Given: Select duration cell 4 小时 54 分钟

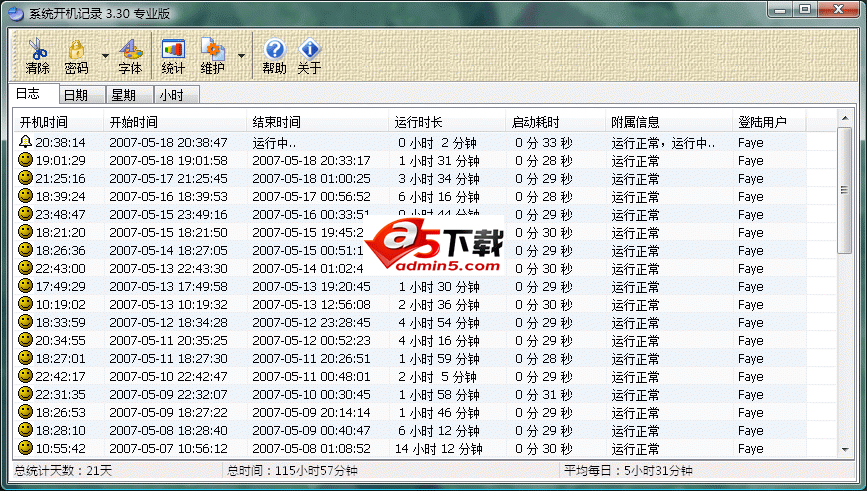Looking at the screenshot, I should click(x=439, y=323).
